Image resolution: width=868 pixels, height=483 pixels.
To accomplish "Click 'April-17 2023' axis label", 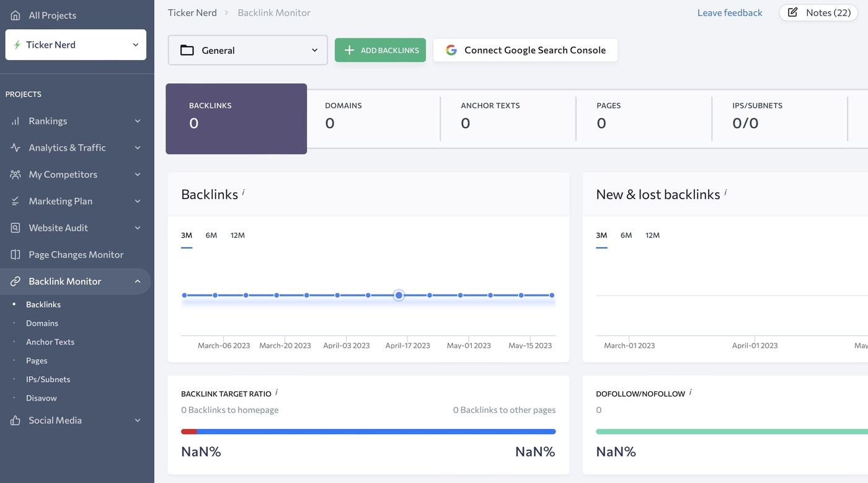I will tap(407, 345).
